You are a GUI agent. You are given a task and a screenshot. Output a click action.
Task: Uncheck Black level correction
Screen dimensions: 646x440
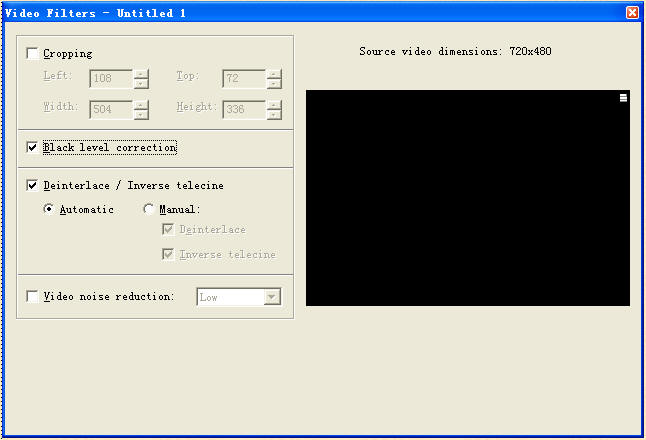(32, 147)
